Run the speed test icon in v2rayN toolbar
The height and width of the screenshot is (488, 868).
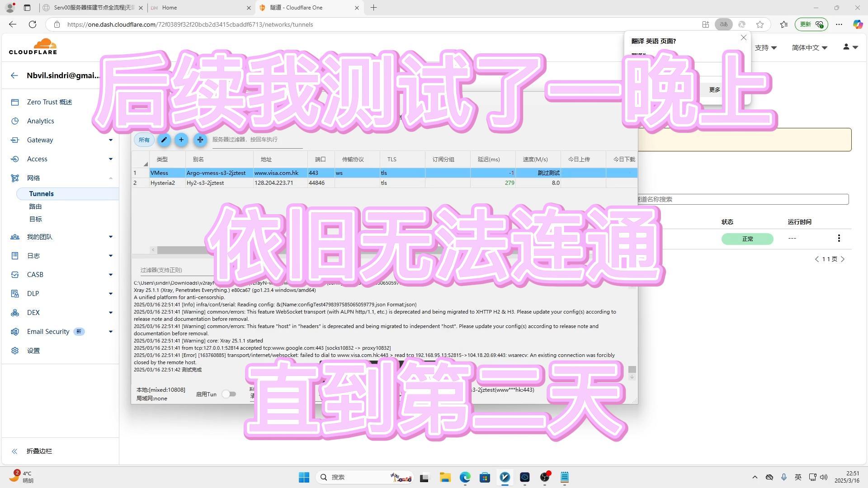[x=200, y=140]
